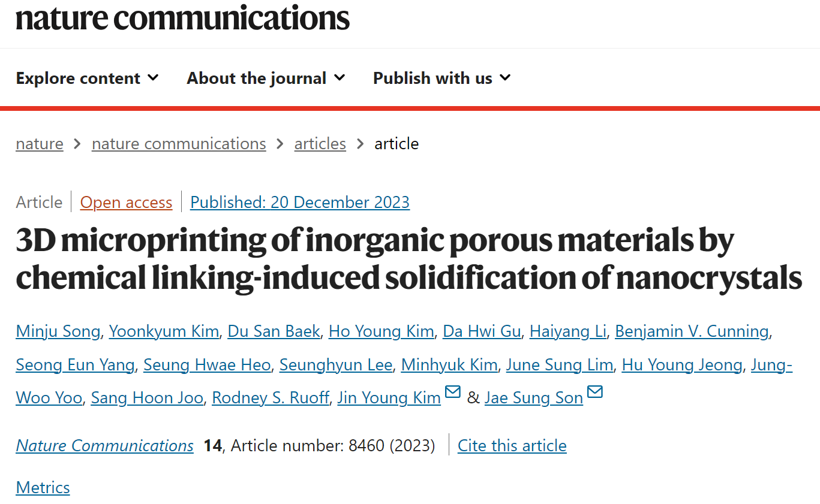Click the italic Nature Communications journal link
The height and width of the screenshot is (504, 820).
(x=105, y=446)
